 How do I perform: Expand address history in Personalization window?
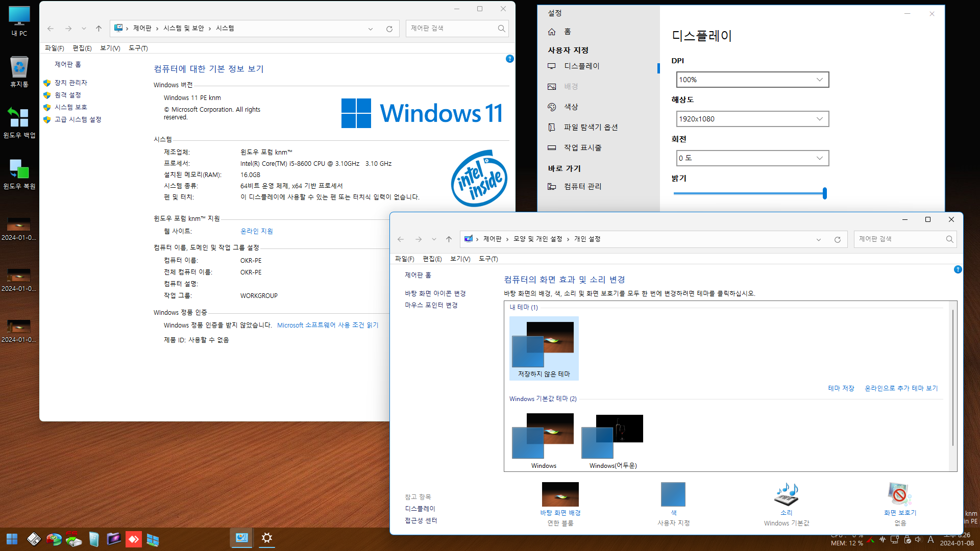pyautogui.click(x=819, y=239)
